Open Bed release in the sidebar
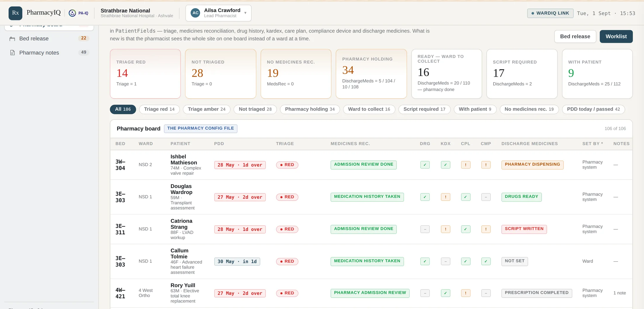Screen dimensions: 644x309 click(49, 39)
